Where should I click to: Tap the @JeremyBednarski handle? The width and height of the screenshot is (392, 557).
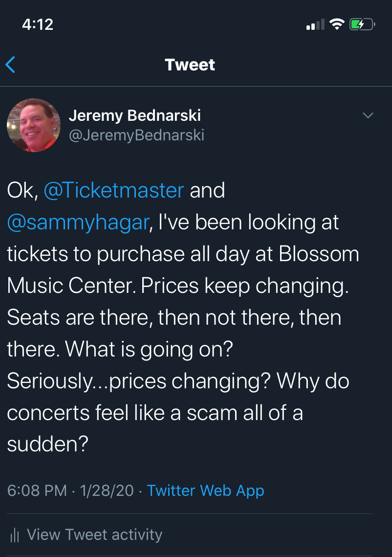136,135
